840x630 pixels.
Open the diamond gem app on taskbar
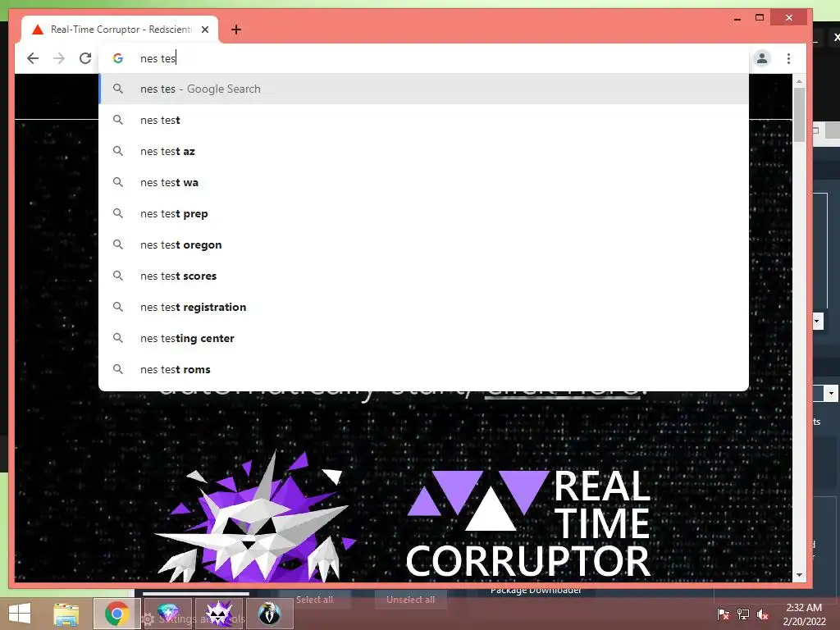167,614
